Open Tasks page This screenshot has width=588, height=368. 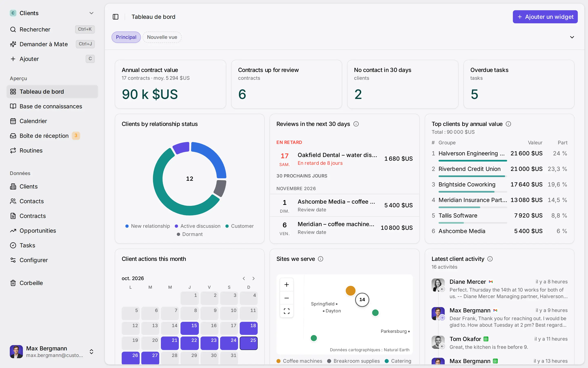(52, 245)
